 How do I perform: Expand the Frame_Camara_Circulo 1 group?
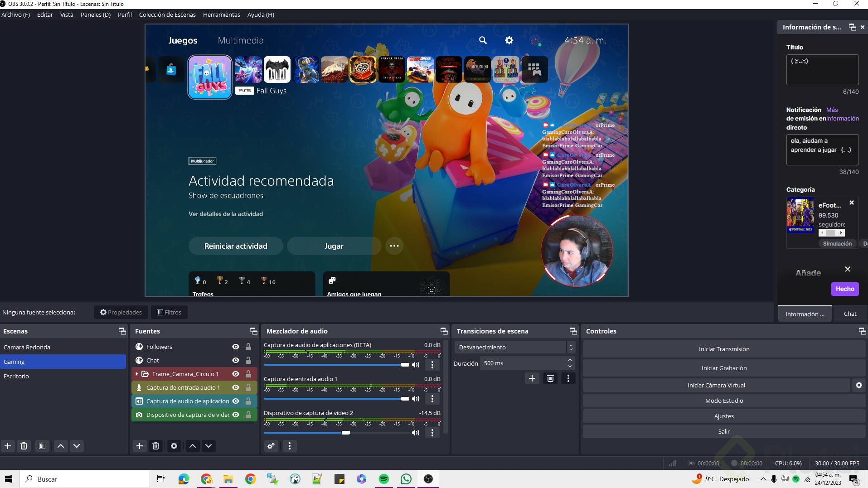(x=137, y=374)
